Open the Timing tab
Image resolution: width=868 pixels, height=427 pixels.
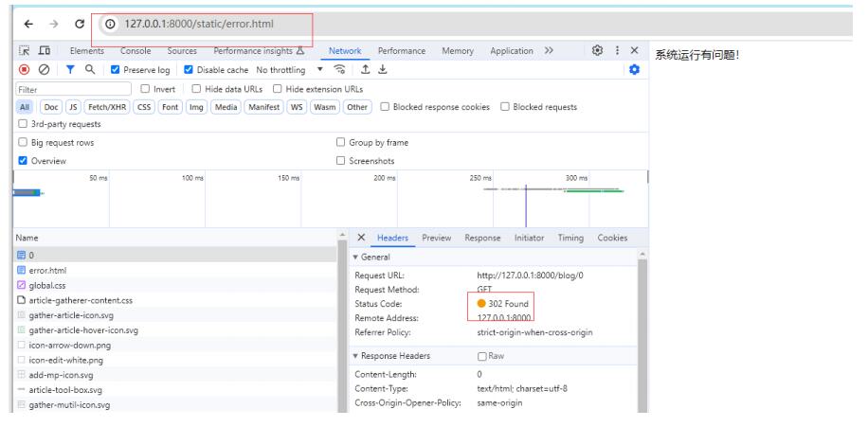point(570,238)
